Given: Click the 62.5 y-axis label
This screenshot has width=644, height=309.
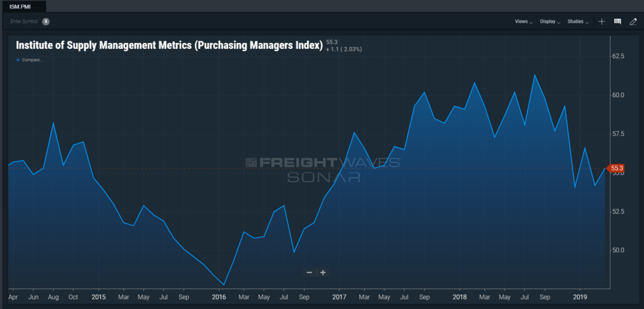Looking at the screenshot, I should click(618, 56).
